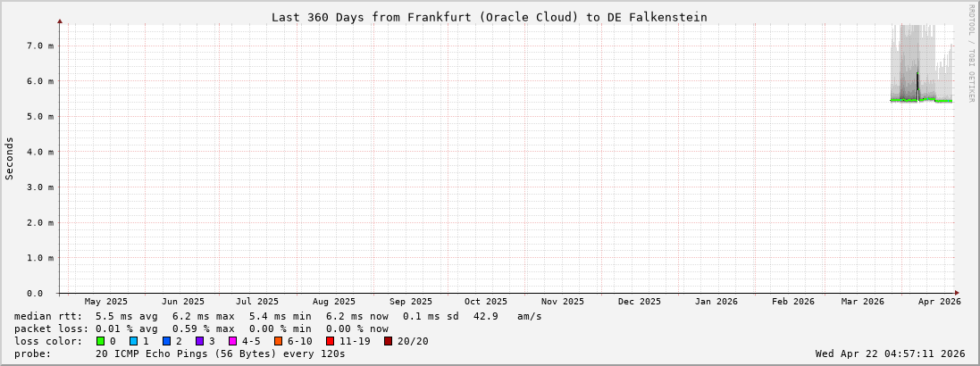Click the red arrow at x-axis end
The height and width of the screenshot is (366, 980).
coord(956,293)
